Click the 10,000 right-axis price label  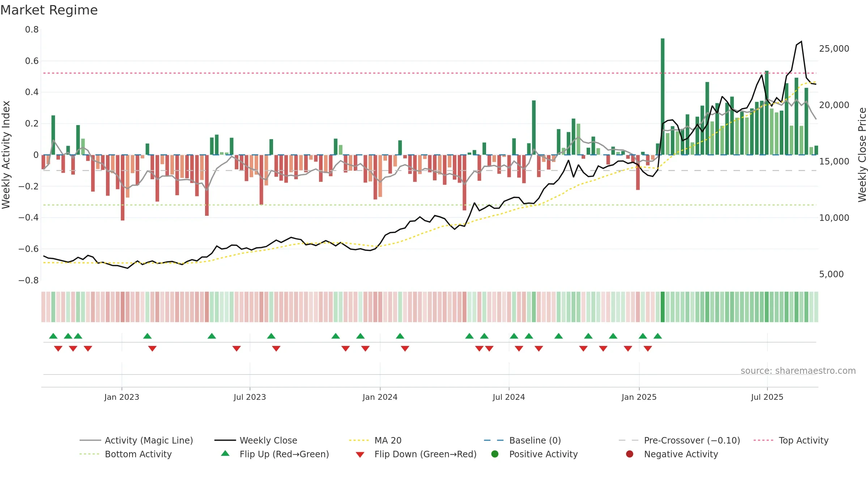[x=834, y=218]
